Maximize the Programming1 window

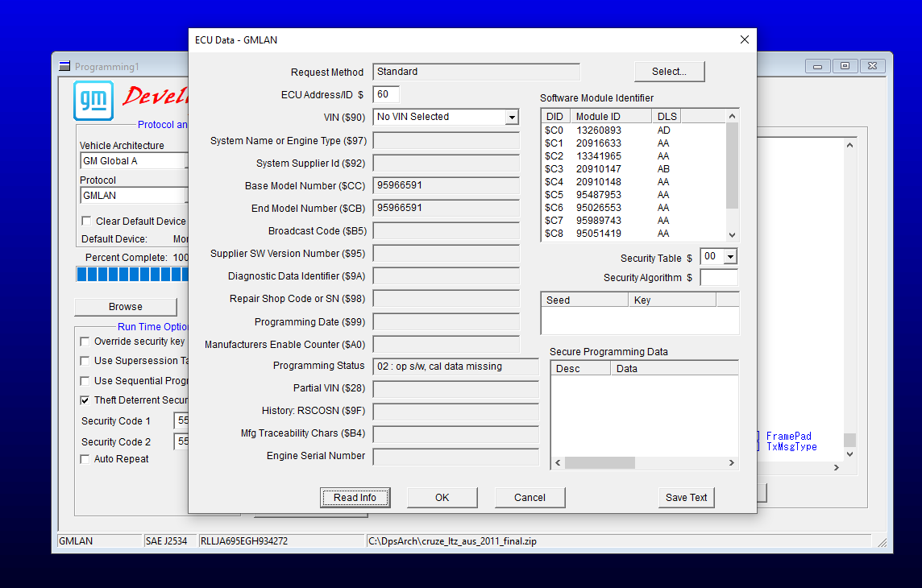[x=845, y=66]
